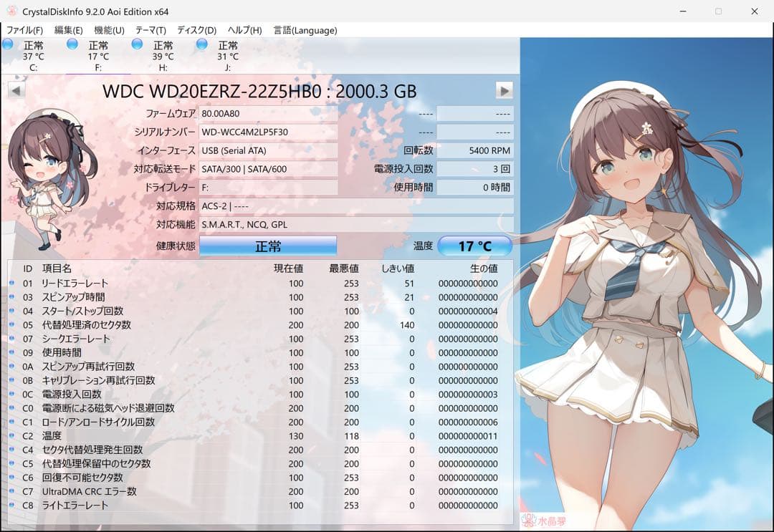Image resolution: width=774 pixels, height=532 pixels.
Task: Select drive F: at 17 °C
Action: [x=98, y=56]
